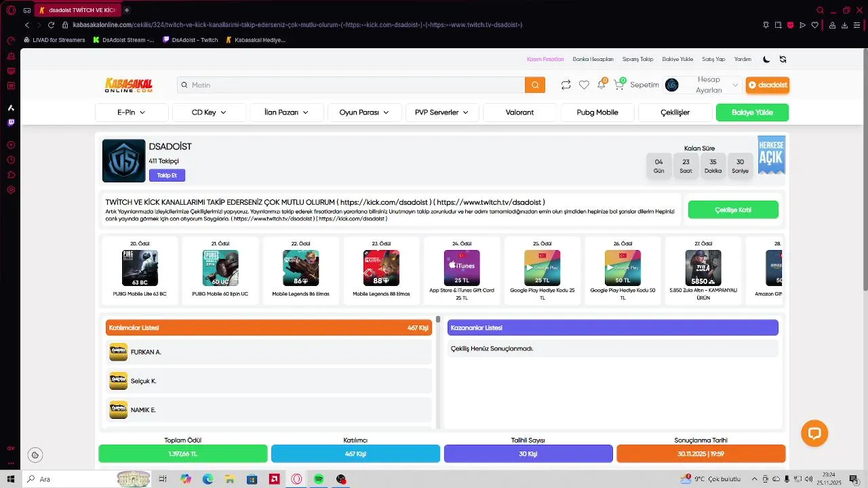The image size is (868, 488).
Task: Open the browser downloads icon
Action: pos(844,25)
